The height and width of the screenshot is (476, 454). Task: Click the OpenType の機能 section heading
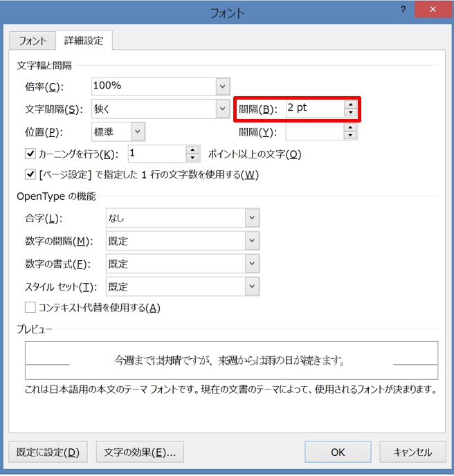56,196
